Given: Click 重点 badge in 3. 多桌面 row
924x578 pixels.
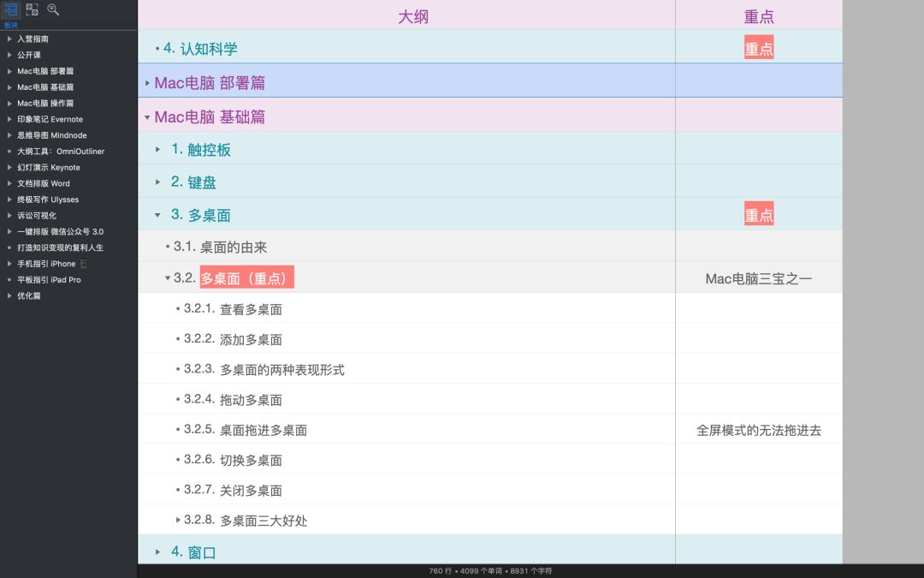Looking at the screenshot, I should [758, 215].
